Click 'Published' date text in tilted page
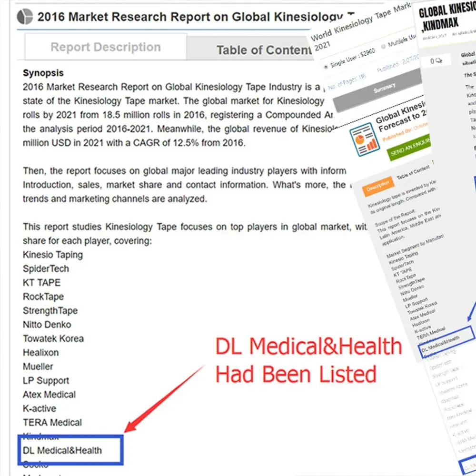476x476 pixels. tap(397, 63)
